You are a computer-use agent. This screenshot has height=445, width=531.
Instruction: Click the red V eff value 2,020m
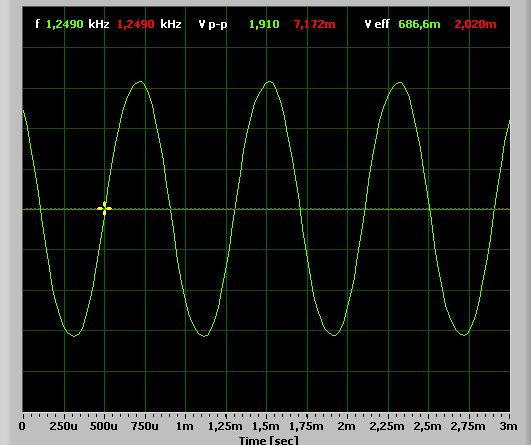tap(475, 24)
